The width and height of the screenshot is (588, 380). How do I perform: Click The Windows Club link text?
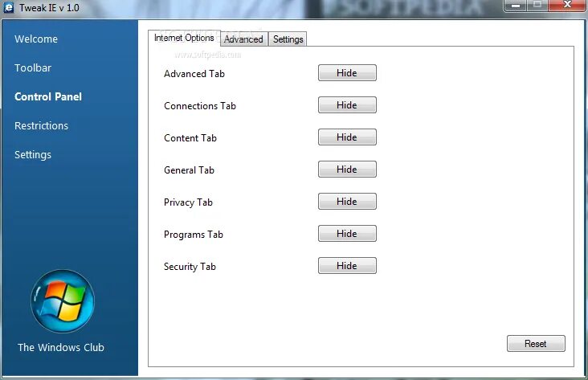click(x=61, y=347)
